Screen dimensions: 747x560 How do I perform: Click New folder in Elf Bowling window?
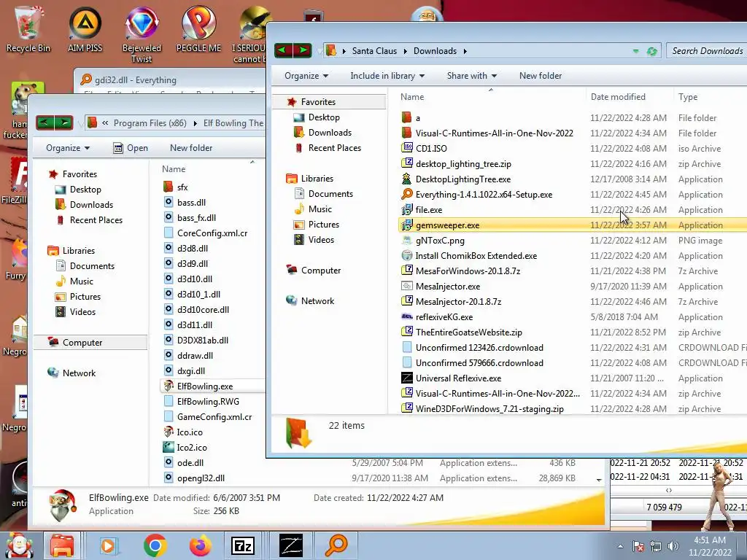[x=191, y=148]
